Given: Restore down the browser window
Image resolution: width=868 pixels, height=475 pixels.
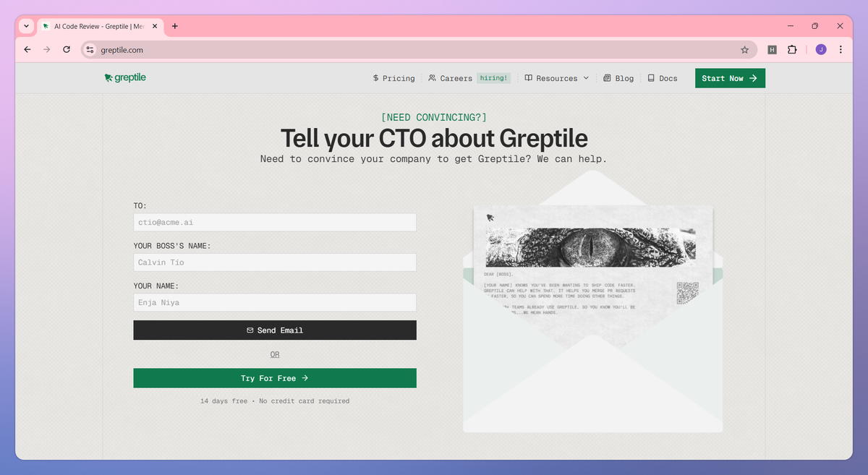Looking at the screenshot, I should click(x=814, y=26).
